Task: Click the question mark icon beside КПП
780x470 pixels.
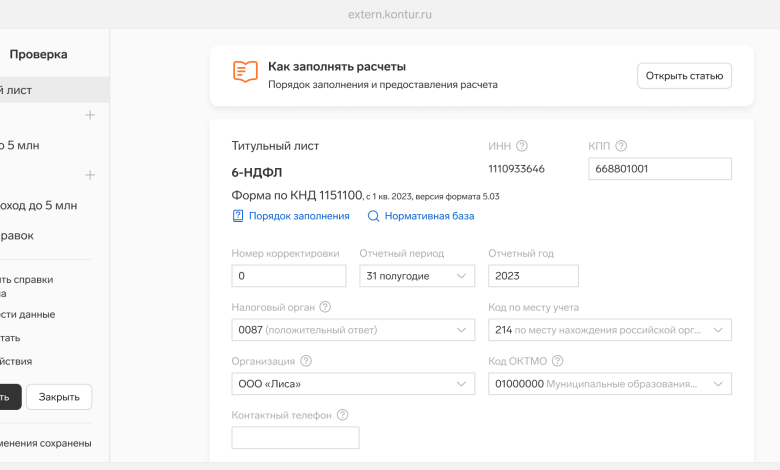Action: point(621,146)
